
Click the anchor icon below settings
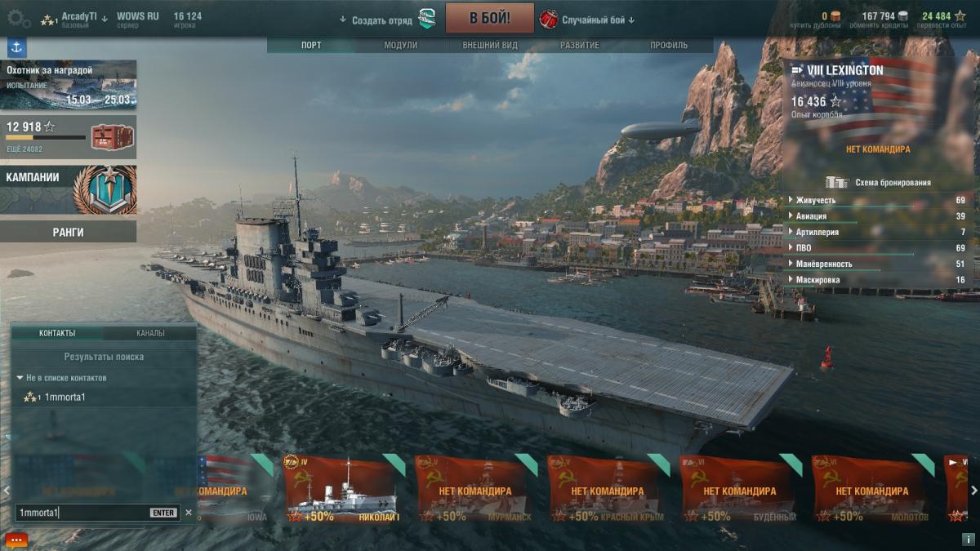pyautogui.click(x=16, y=47)
